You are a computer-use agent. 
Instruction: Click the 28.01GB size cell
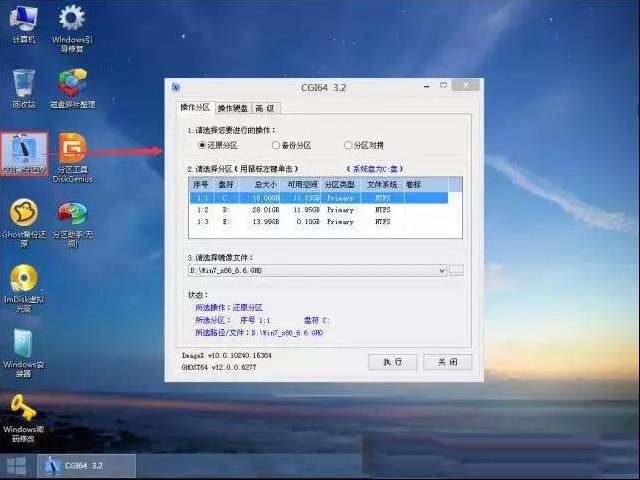tap(266, 210)
